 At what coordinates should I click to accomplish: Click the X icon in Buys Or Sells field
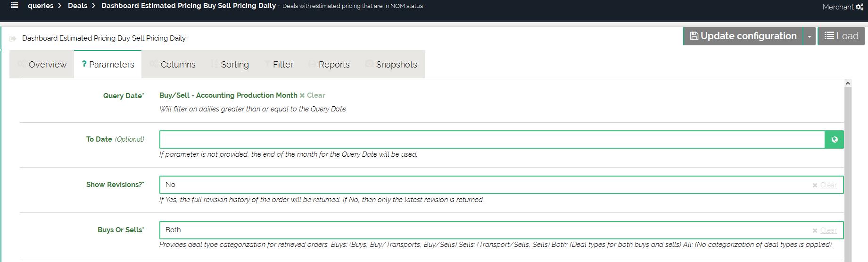(815, 231)
